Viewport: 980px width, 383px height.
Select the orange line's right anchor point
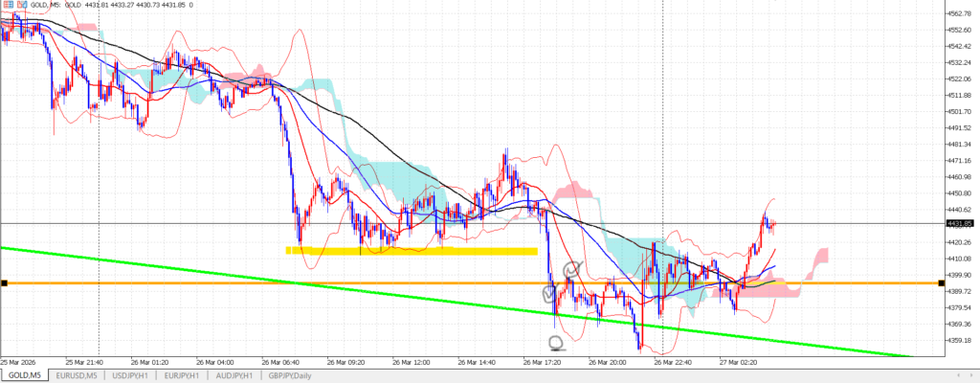944,283
